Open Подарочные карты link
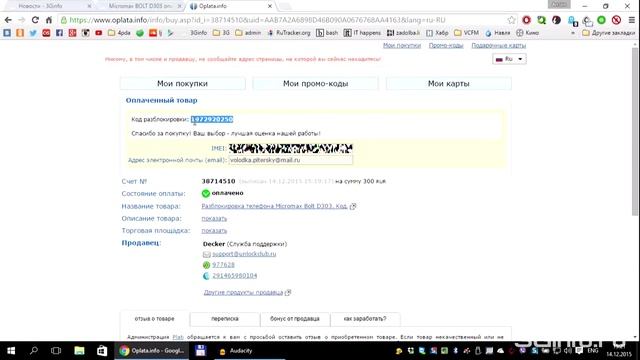The image size is (640, 360). tap(498, 46)
